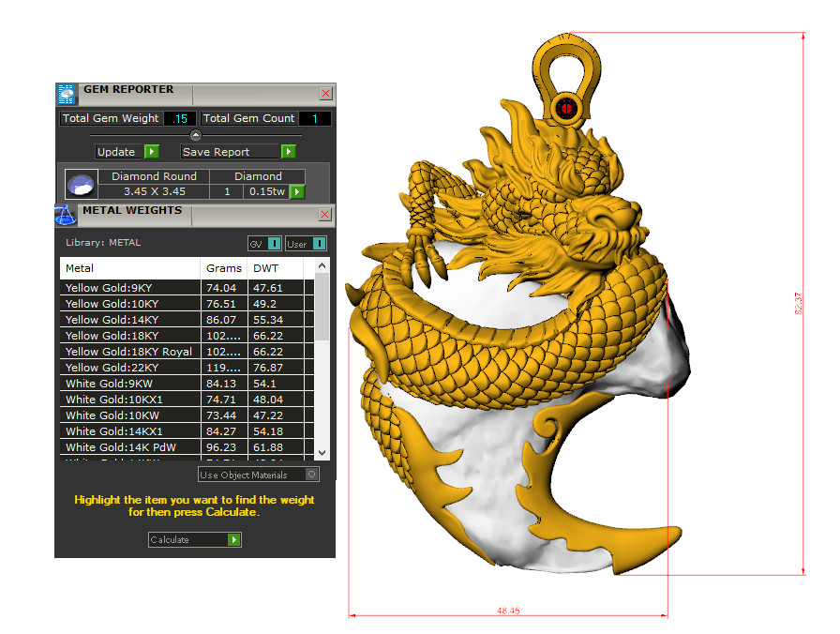The image size is (840, 634).
Task: Collapse the Gem Reporter section with up arrow
Action: 196,135
